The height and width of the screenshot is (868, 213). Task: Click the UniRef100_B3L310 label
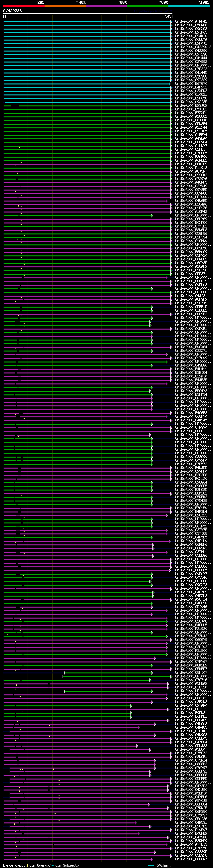tap(191, 687)
